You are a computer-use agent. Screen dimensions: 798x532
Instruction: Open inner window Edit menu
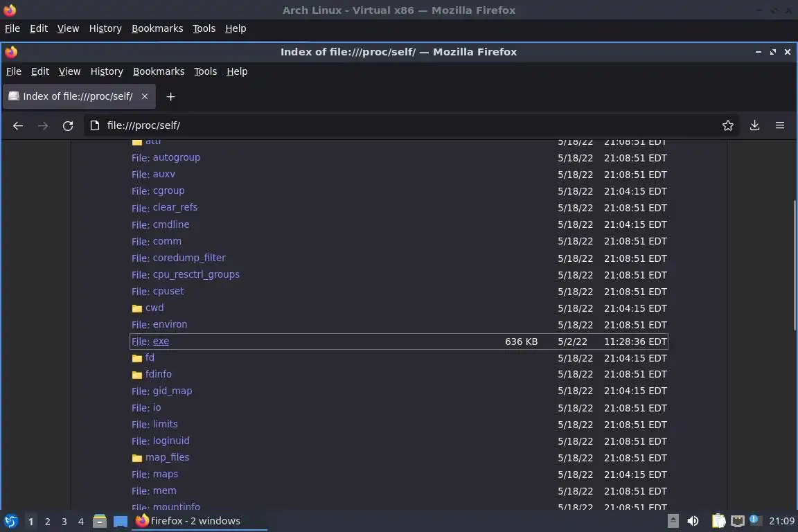(40, 72)
